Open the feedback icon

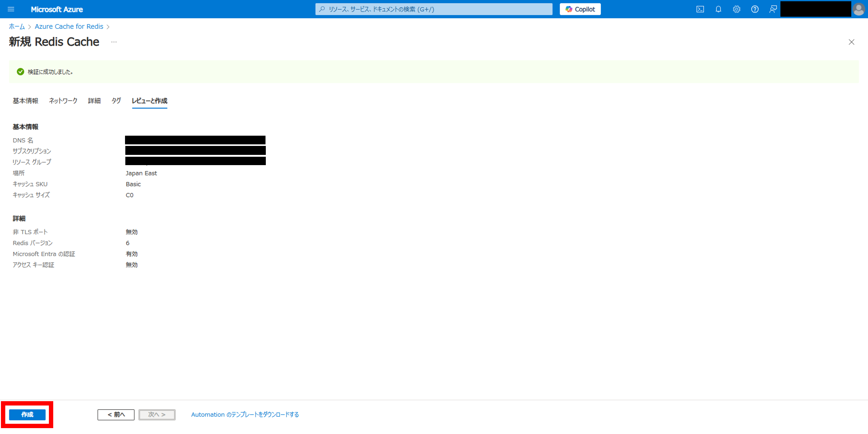coord(773,9)
